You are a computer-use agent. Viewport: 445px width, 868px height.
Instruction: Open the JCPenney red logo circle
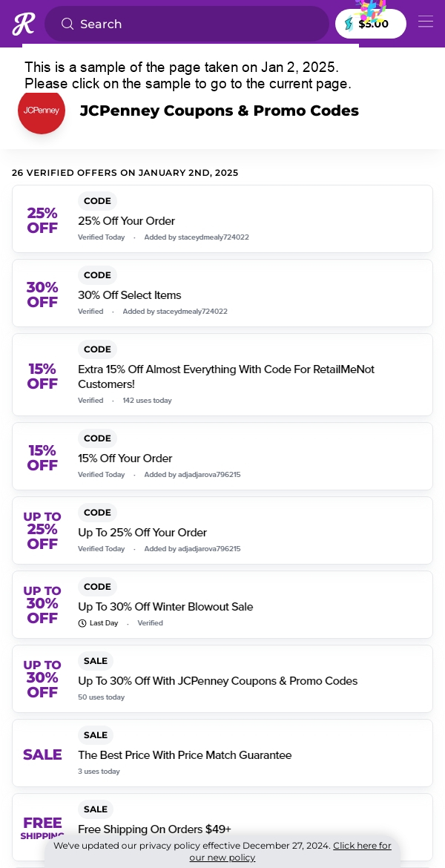tap(42, 110)
